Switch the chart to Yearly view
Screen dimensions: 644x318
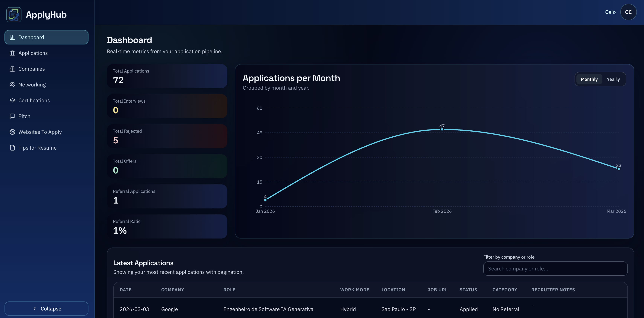pyautogui.click(x=613, y=79)
